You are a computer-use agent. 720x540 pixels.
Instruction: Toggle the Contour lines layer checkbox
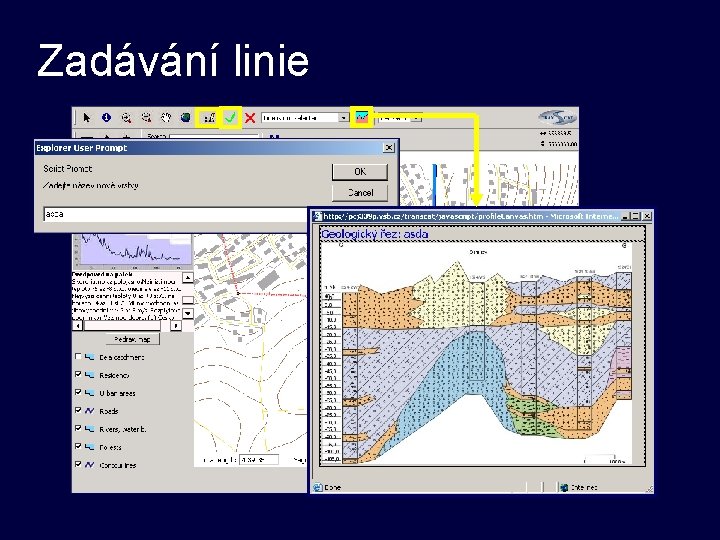click(x=78, y=464)
